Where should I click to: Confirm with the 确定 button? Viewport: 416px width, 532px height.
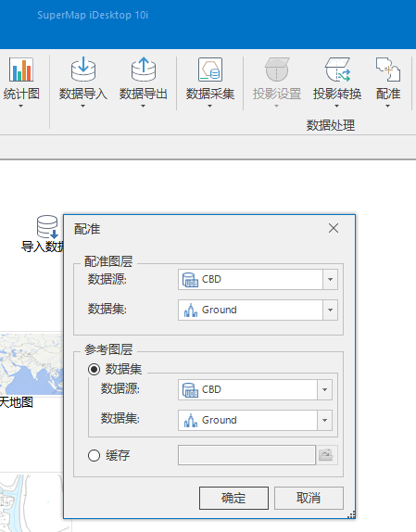click(233, 498)
